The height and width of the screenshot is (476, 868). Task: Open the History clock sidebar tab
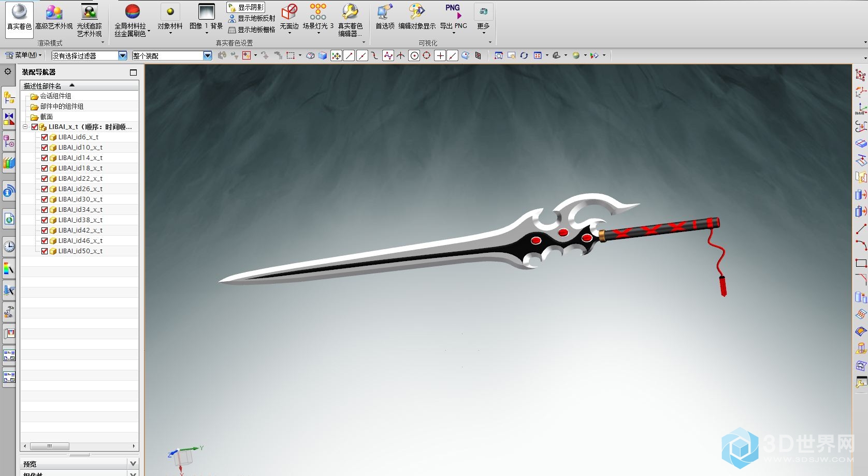[x=9, y=247]
